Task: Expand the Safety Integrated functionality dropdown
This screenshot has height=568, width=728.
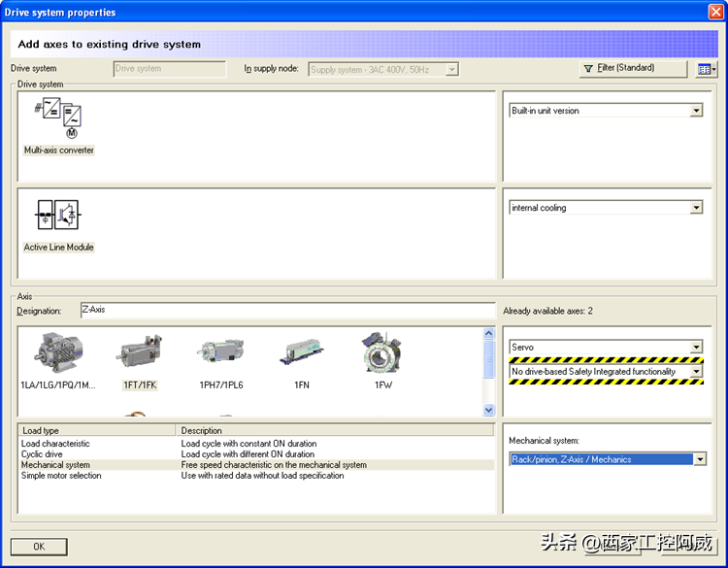Action: click(x=695, y=372)
